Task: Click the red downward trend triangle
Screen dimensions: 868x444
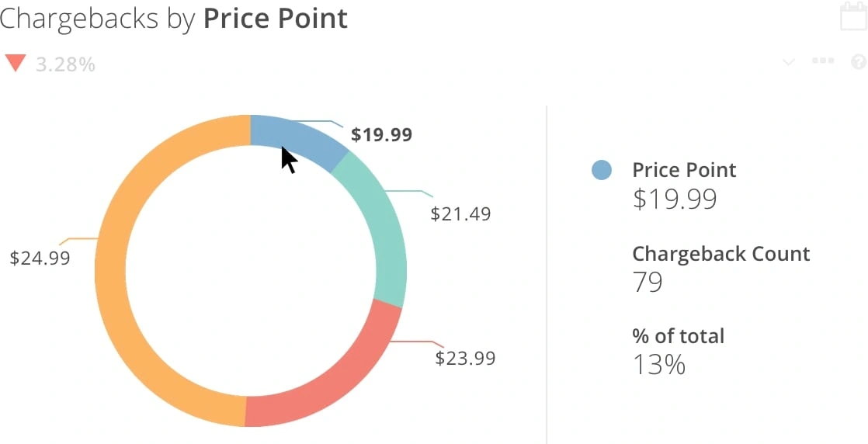Action: point(16,63)
